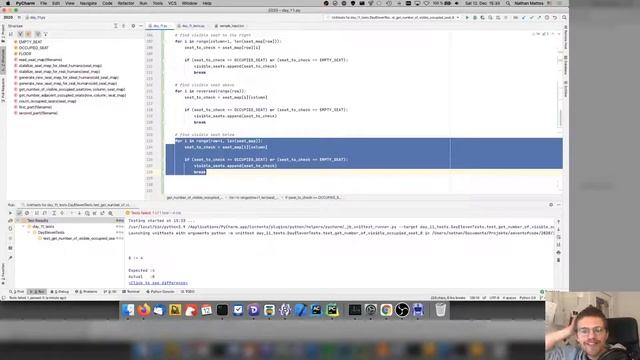The image size is (640, 360).
Task: Collapse the day_11_tests tree node
Action: point(24,227)
